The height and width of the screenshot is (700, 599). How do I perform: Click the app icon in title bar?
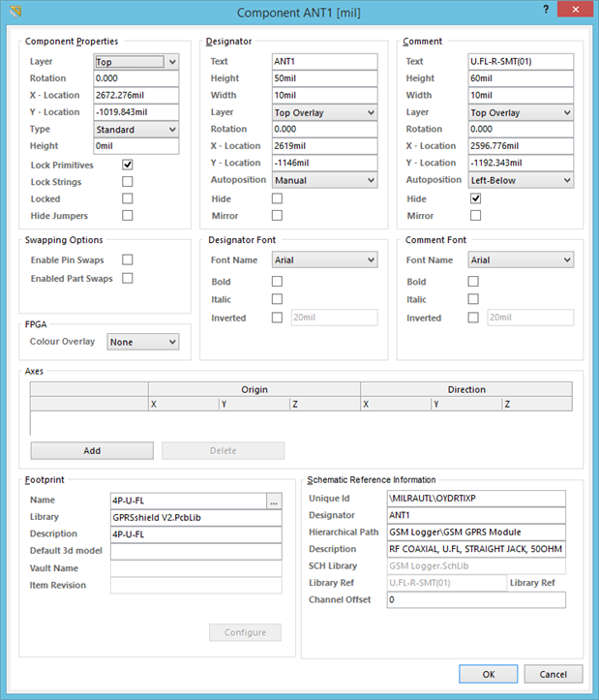[12, 11]
